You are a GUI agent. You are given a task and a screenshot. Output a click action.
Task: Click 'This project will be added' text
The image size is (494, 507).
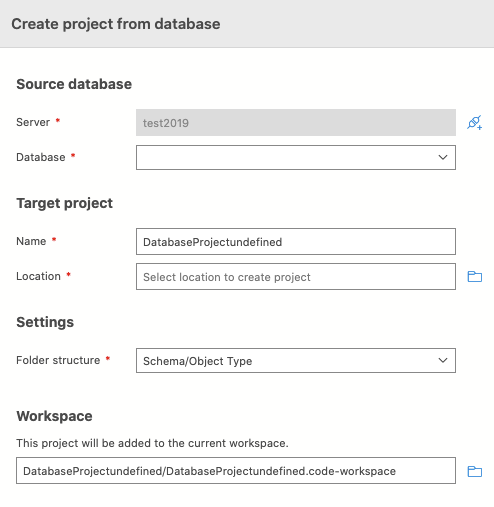[152, 443]
